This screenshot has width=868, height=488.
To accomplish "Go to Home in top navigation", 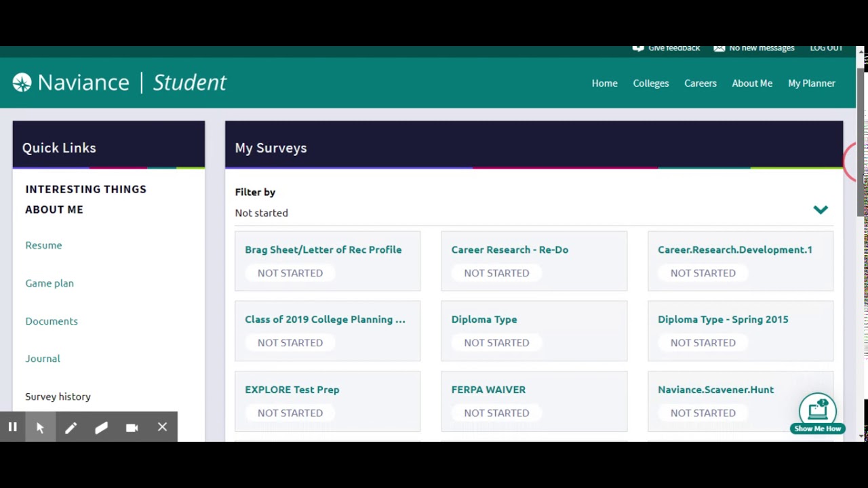I will tap(604, 83).
